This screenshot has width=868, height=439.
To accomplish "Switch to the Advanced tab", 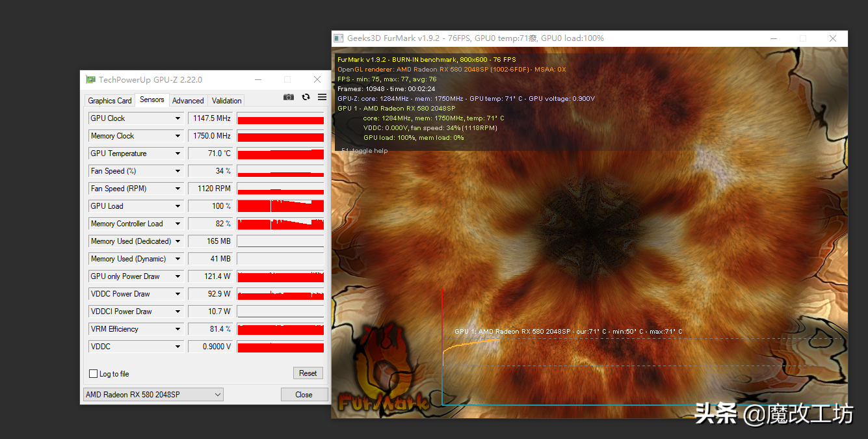I will (189, 101).
